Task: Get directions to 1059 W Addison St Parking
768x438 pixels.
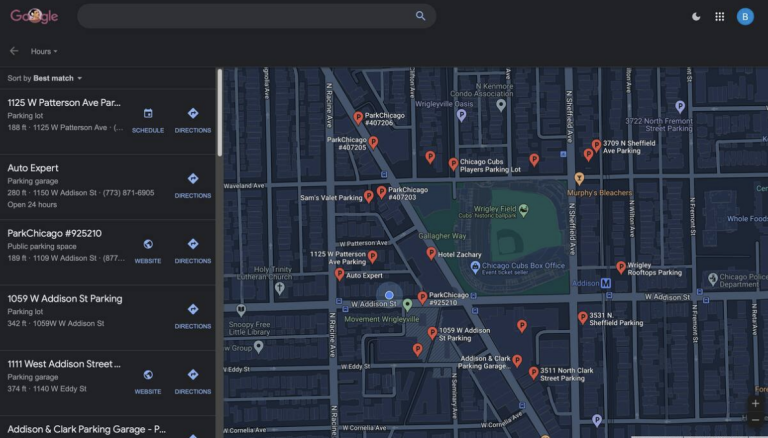Action: coord(193,316)
